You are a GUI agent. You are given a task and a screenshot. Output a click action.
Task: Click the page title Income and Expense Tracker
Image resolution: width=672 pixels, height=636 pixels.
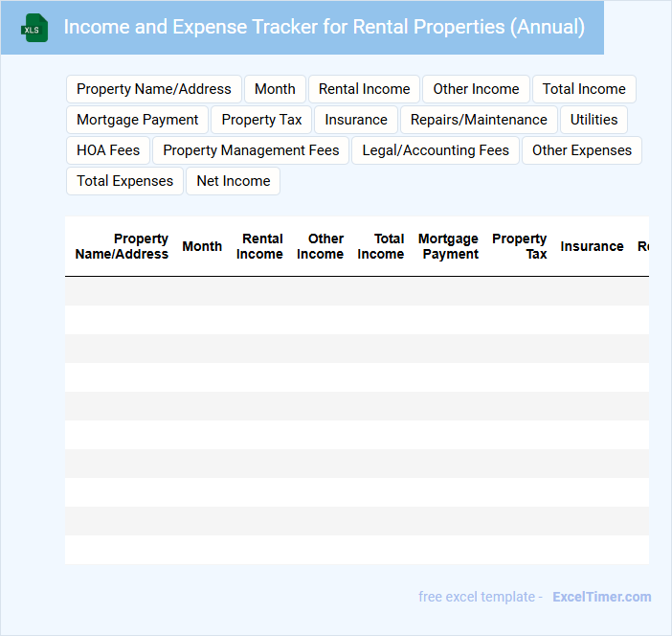[324, 27]
